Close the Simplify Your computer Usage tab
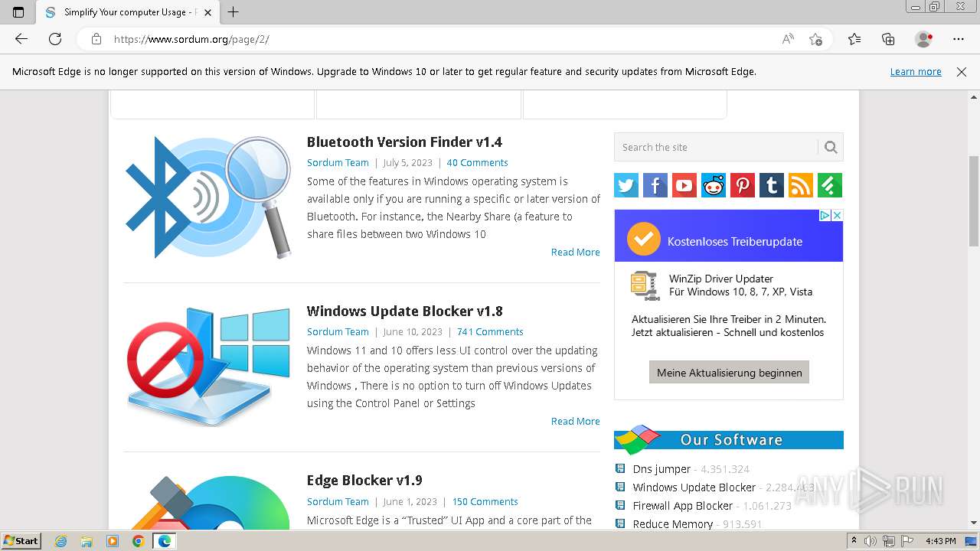 (x=207, y=12)
